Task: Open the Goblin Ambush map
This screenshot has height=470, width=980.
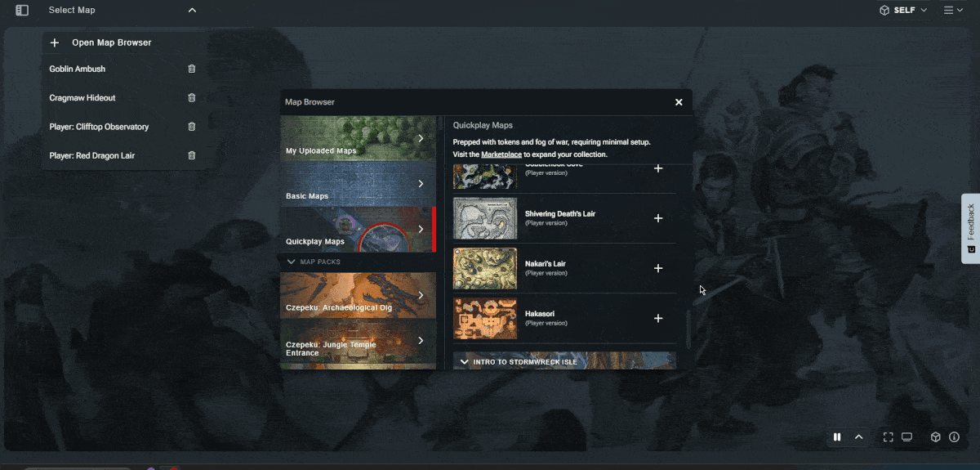Action: [x=78, y=69]
